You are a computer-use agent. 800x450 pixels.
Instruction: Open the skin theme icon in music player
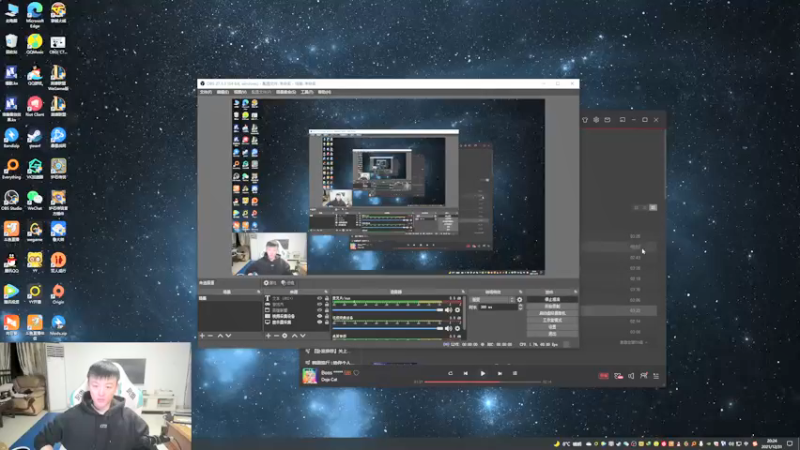click(585, 120)
